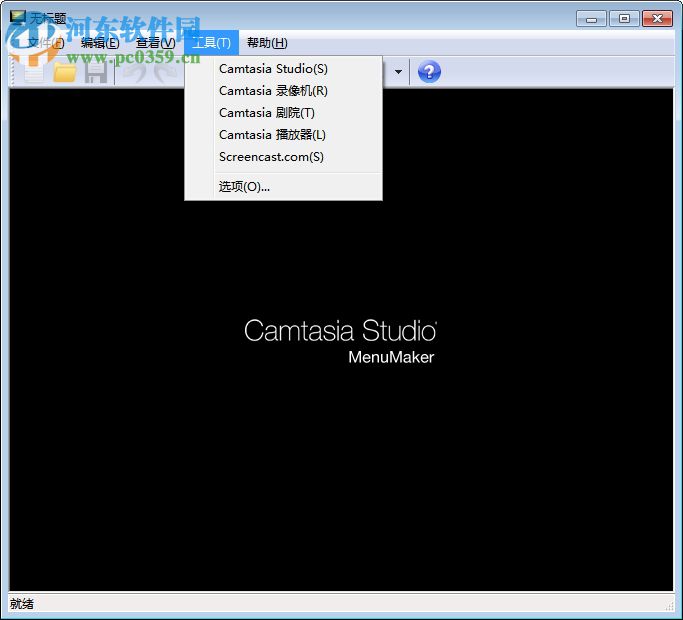This screenshot has height=620, width=683.
Task: Open the 帮助(H) menu
Action: [x=267, y=43]
